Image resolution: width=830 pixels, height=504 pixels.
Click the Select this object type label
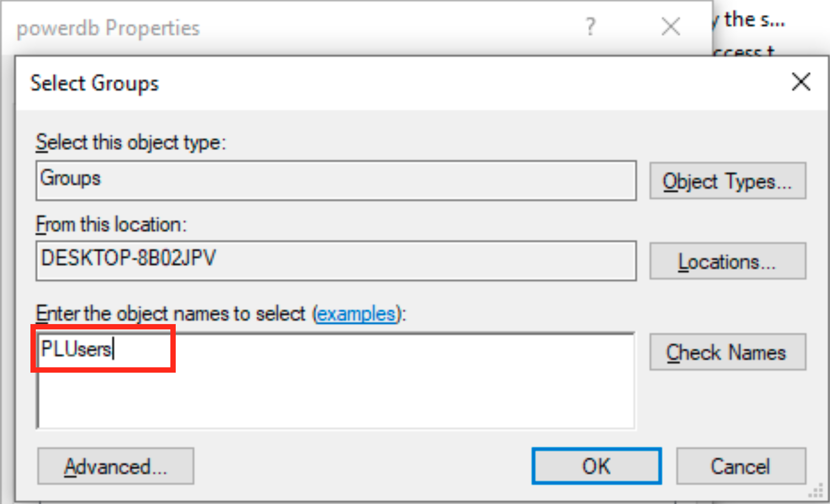131,143
